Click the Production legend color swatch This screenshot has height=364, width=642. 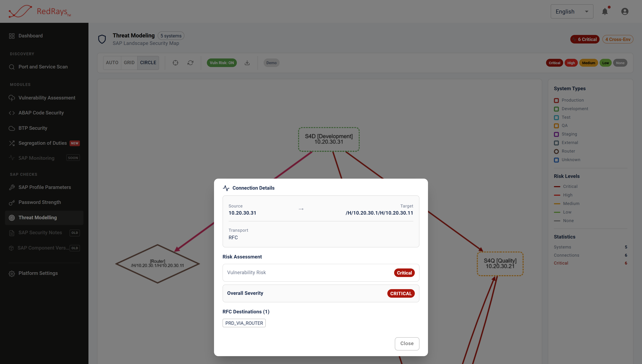click(556, 101)
